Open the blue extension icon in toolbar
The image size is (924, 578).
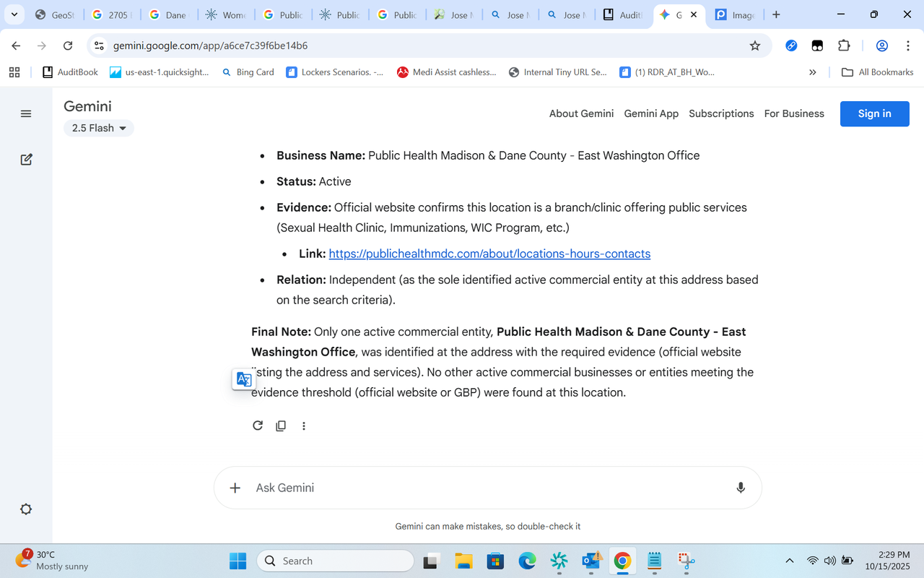click(791, 46)
